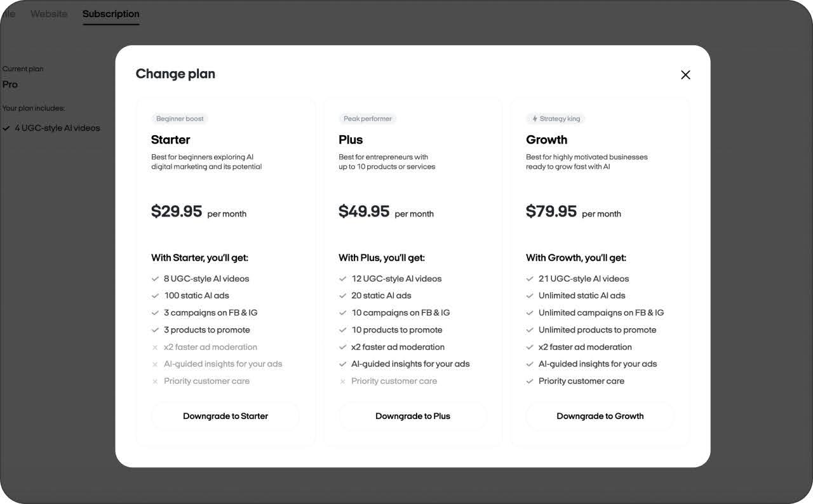Close the Change plan dialog
813x504 pixels.
pos(685,75)
